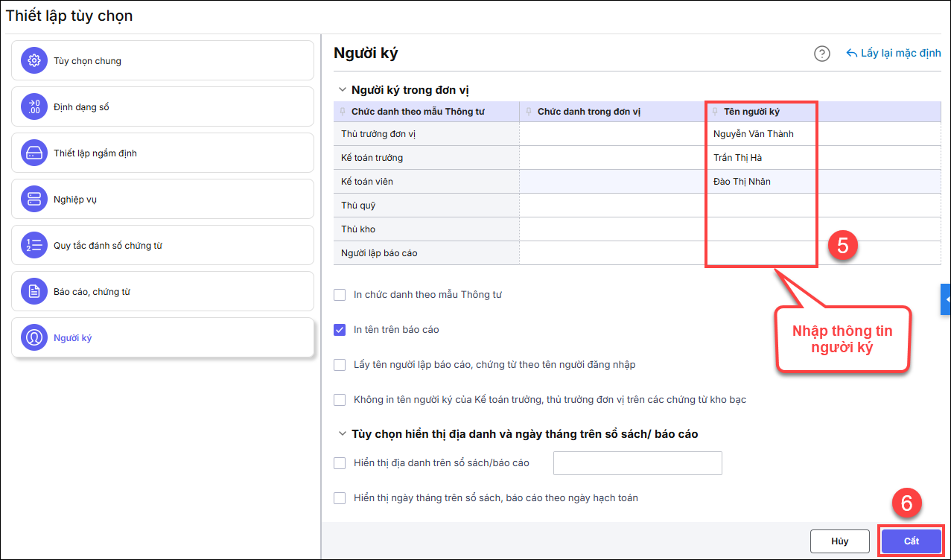The image size is (951, 560).
Task: Click the Nghiệp vụ sidebar icon
Action: (34, 200)
